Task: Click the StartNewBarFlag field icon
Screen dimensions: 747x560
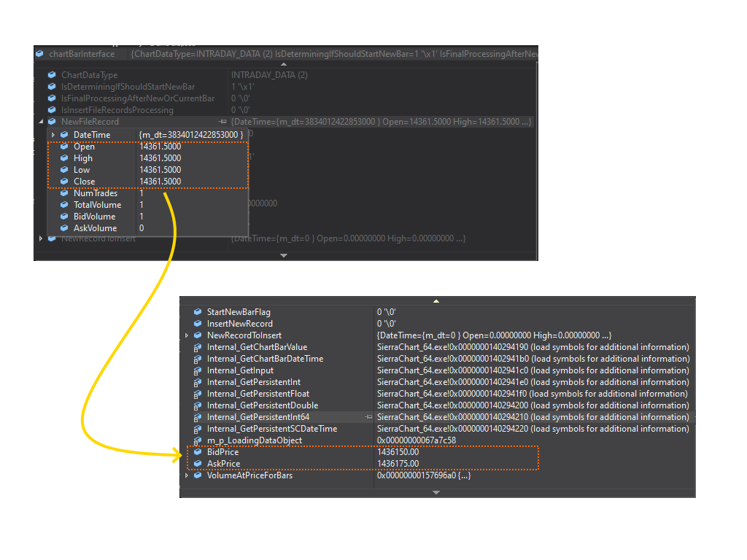Action: tap(198, 312)
